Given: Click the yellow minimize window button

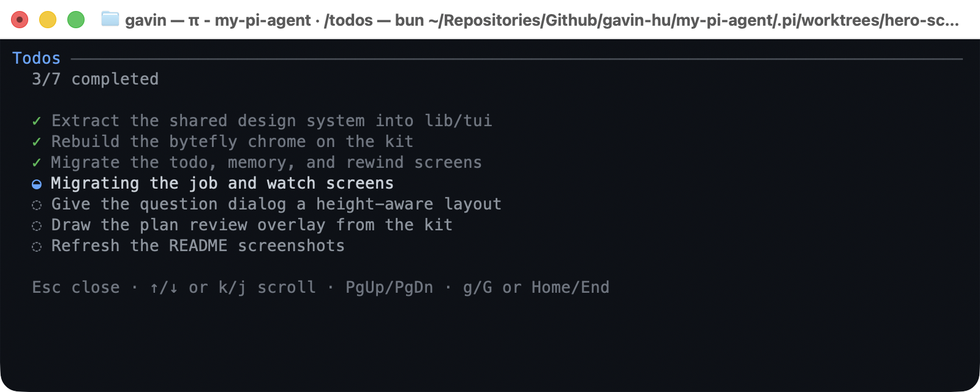Looking at the screenshot, I should [48, 20].
